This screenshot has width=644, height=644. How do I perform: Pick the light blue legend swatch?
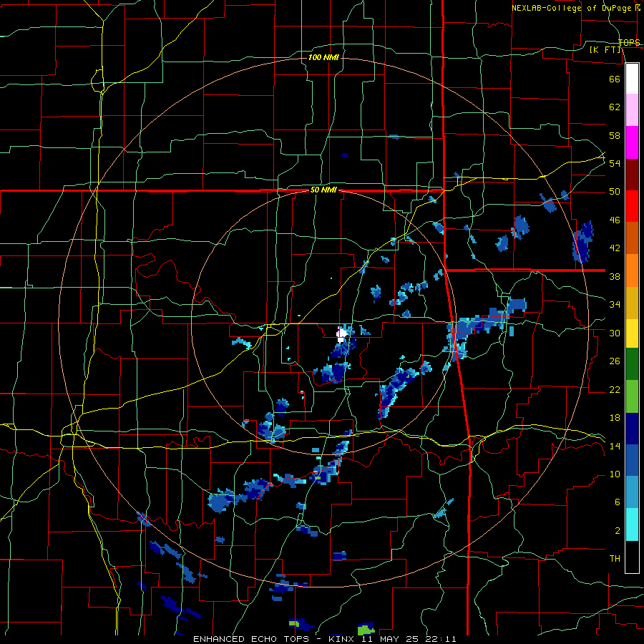632,492
